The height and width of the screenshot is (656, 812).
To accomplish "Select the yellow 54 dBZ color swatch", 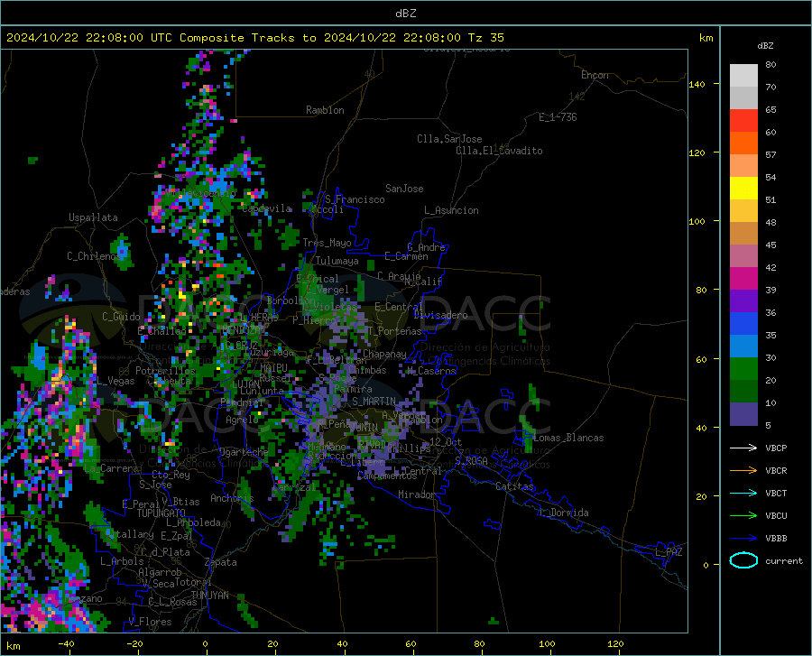I will 743,189.
